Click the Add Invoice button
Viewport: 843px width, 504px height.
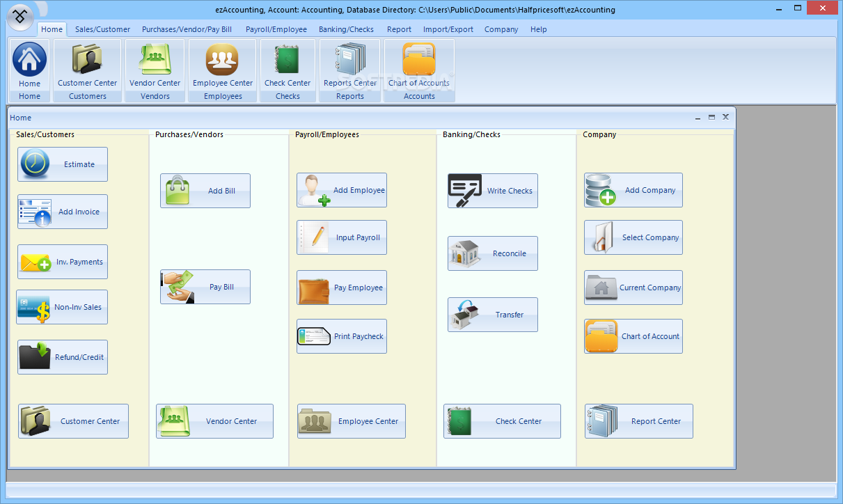(x=63, y=212)
